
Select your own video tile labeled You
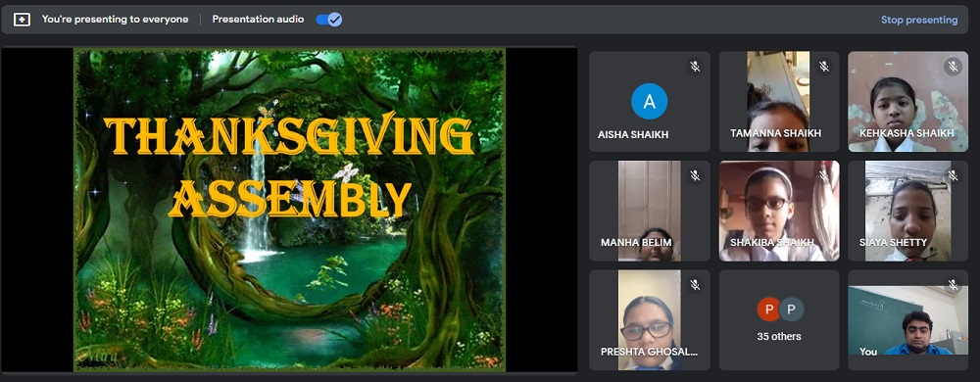pos(908,320)
